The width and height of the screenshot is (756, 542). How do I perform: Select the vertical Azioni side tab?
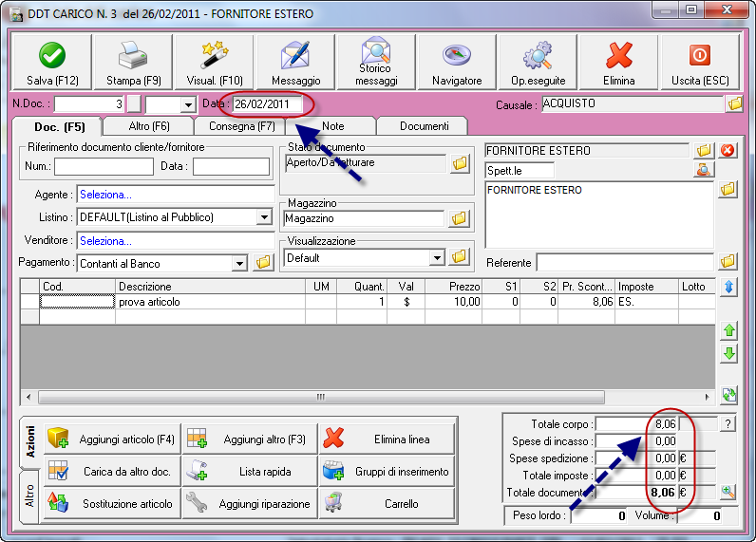click(29, 440)
